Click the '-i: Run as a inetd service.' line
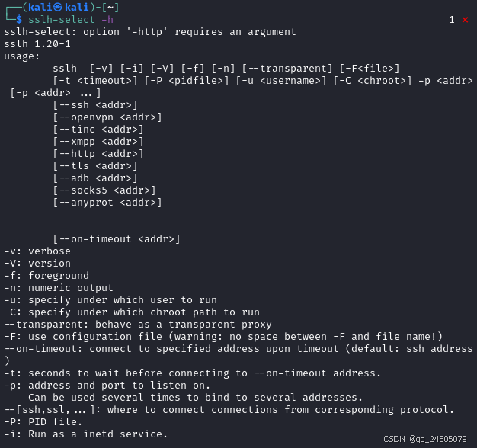This screenshot has width=477, height=448. [86, 434]
